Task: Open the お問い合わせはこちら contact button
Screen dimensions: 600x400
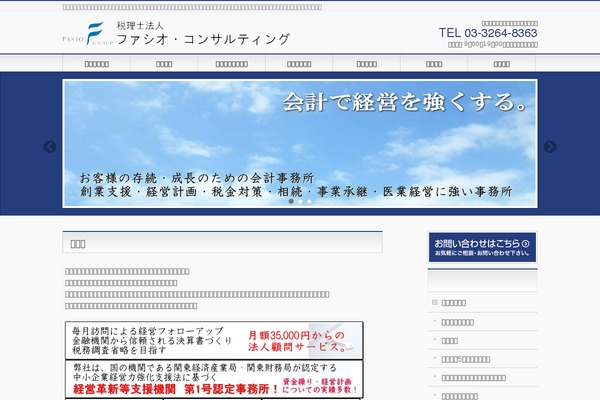Action: [x=482, y=247]
